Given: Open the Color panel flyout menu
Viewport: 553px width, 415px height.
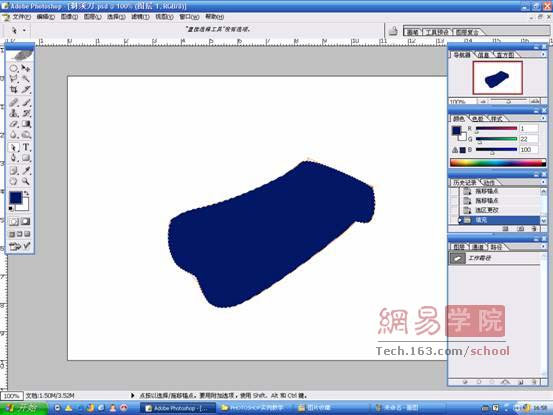Looking at the screenshot, I should tap(543, 118).
